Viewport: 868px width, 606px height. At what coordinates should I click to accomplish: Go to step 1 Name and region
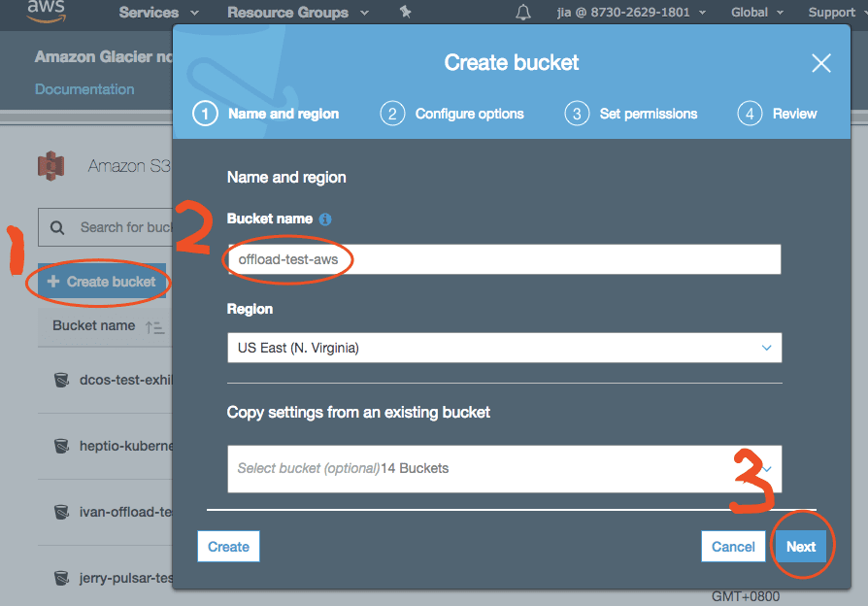[x=266, y=114]
